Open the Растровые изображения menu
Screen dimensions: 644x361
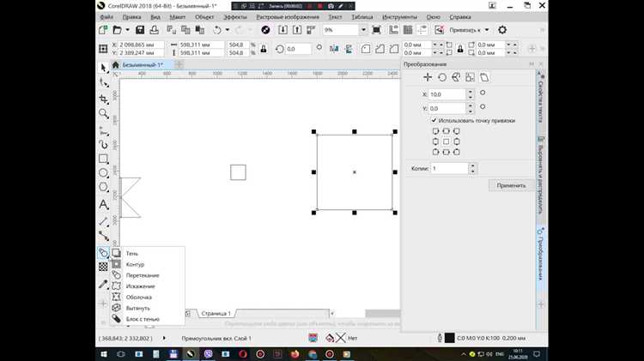coord(288,17)
